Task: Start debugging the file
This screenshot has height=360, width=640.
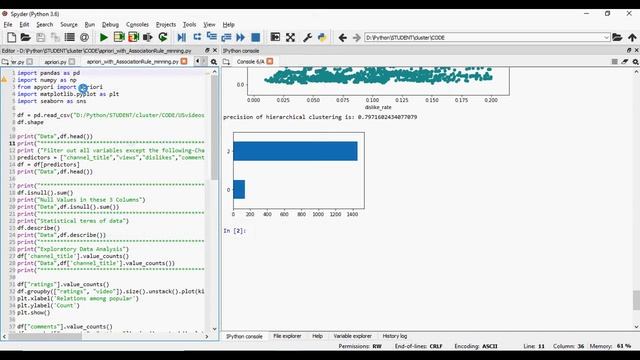Action: coord(182,38)
